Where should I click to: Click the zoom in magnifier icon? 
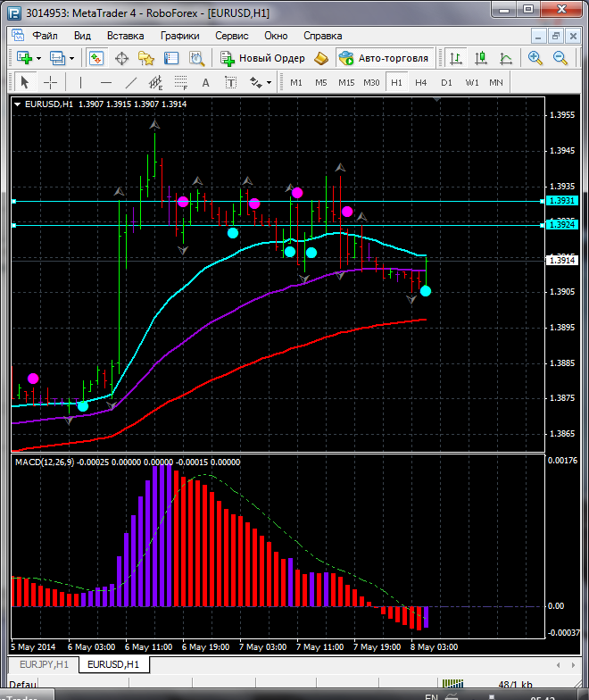pyautogui.click(x=535, y=58)
